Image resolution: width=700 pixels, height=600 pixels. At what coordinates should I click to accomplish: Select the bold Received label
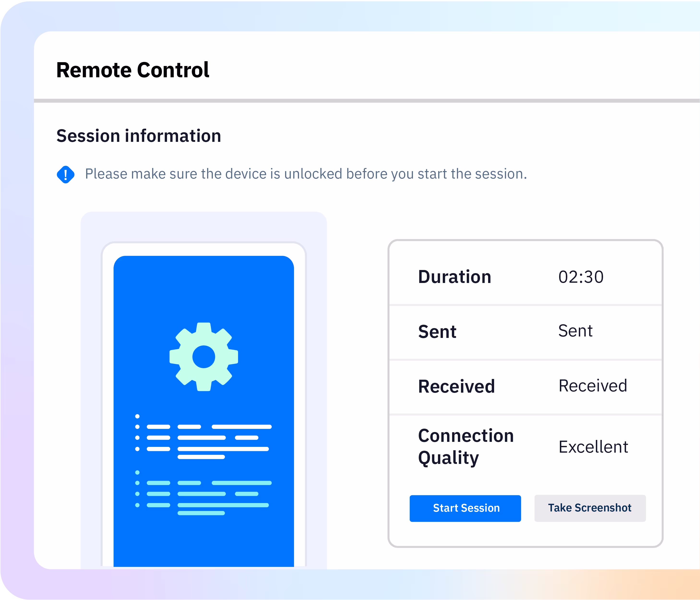coord(456,386)
